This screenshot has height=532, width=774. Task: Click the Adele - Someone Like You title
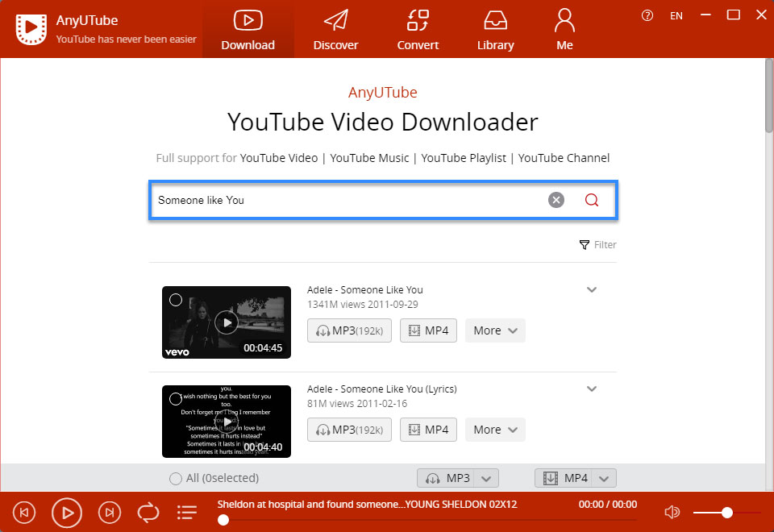pos(364,289)
